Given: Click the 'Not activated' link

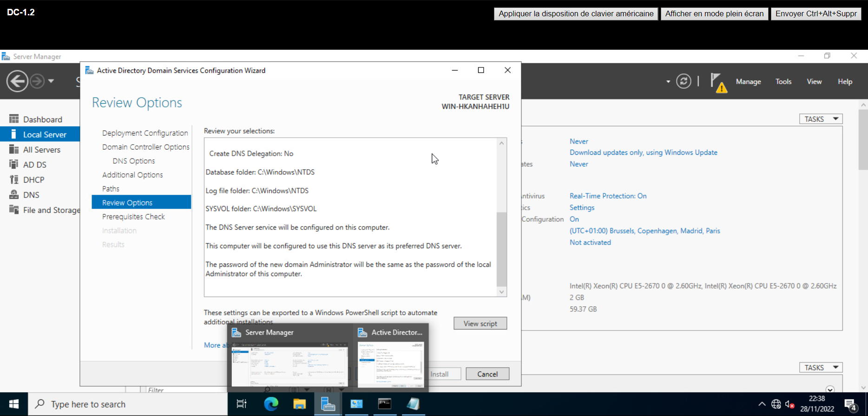Looking at the screenshot, I should 590,242.
